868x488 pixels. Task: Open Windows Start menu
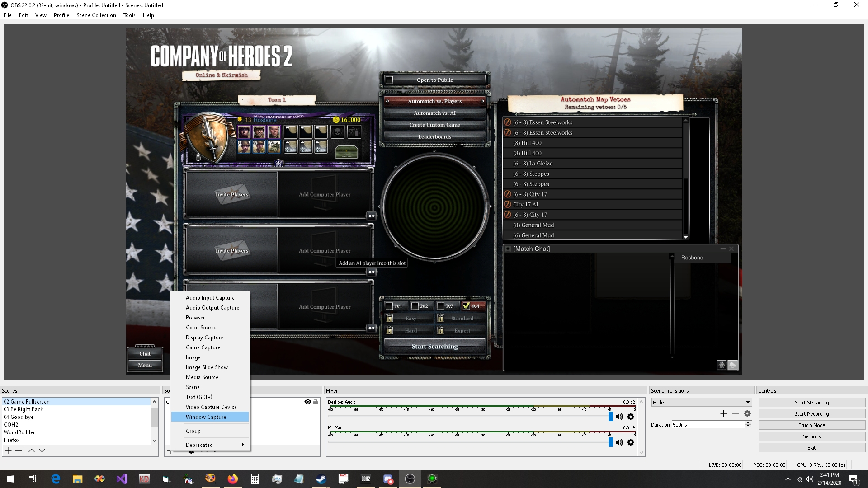[x=11, y=479]
